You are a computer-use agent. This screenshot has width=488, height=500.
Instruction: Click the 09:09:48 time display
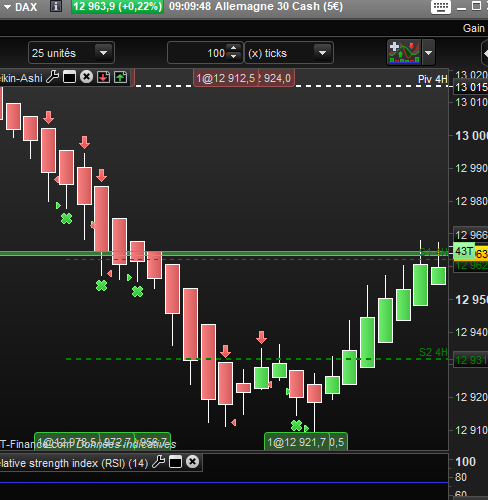[190, 6]
